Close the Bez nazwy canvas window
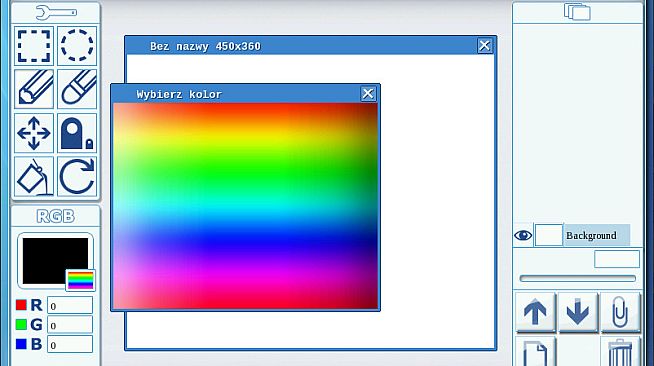The image size is (654, 366). coord(484,45)
